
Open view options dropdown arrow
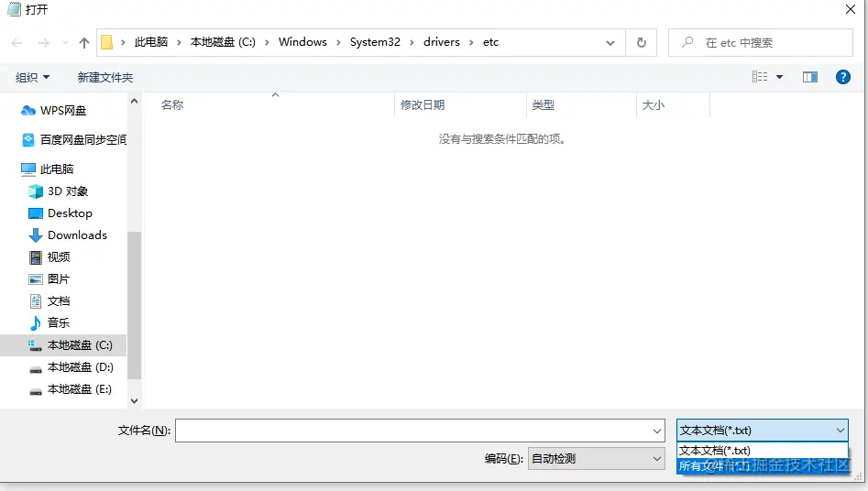click(x=779, y=77)
